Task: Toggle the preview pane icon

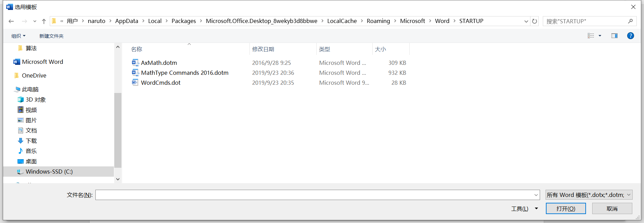Action: click(x=614, y=36)
